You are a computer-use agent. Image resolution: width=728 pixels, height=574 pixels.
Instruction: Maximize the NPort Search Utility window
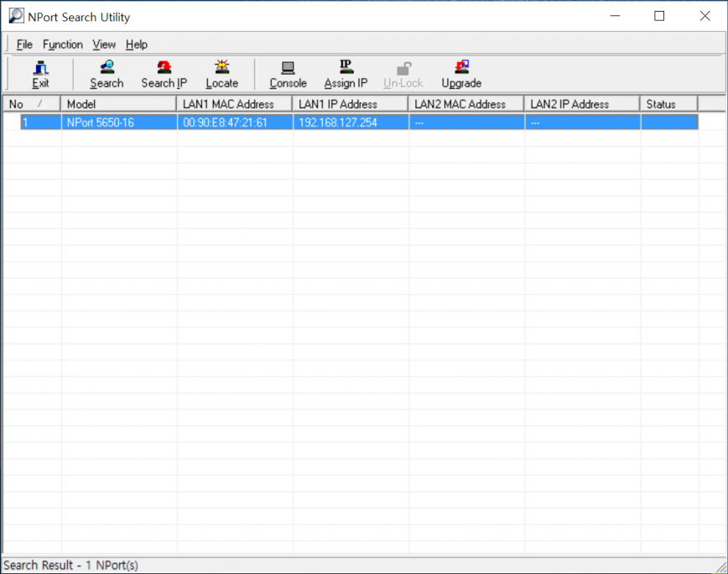(x=659, y=16)
